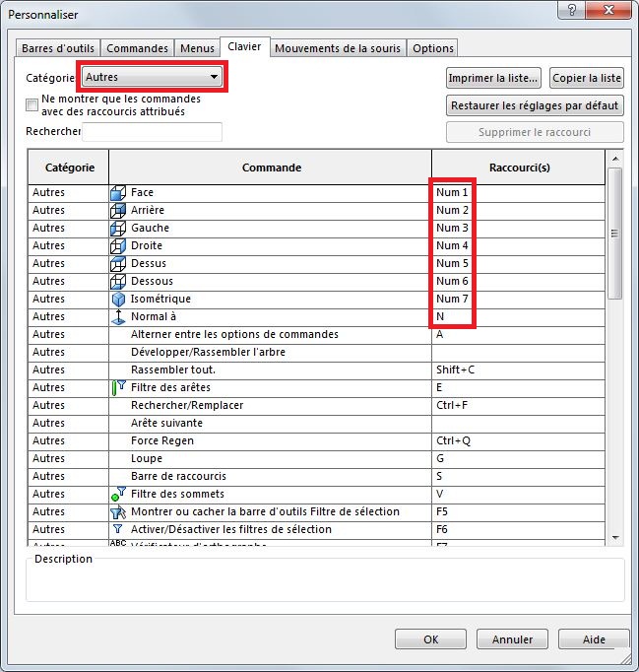Image resolution: width=639 pixels, height=672 pixels.
Task: Select the Gauche view icon
Action: coord(118,229)
